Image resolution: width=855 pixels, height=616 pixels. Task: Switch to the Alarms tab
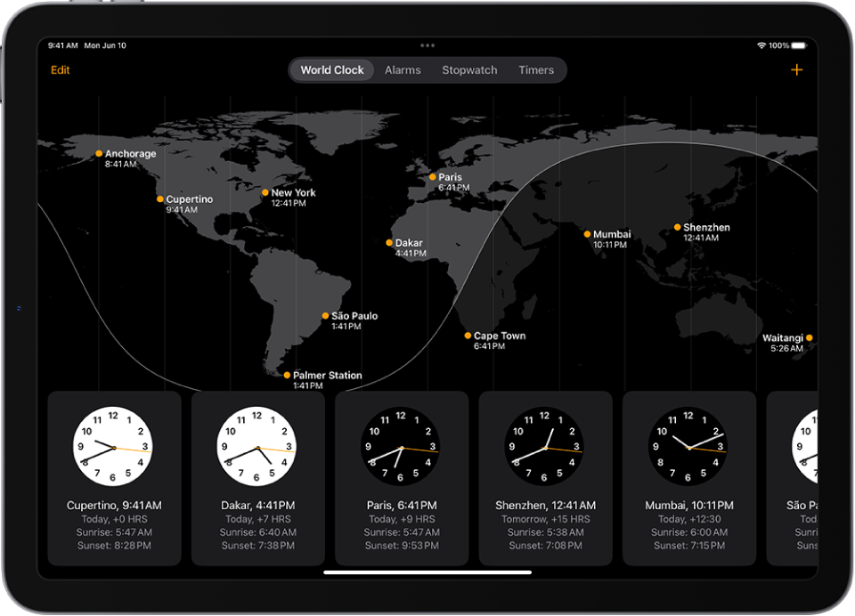pyautogui.click(x=403, y=69)
